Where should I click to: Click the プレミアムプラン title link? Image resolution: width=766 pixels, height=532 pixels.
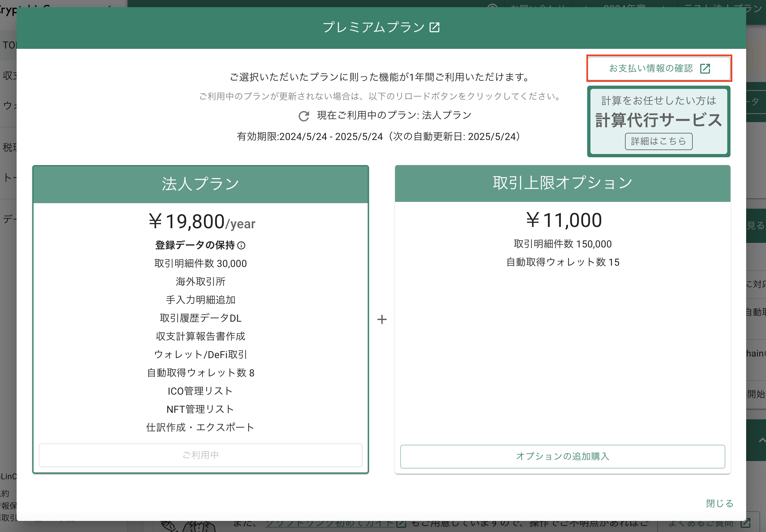pyautogui.click(x=374, y=27)
